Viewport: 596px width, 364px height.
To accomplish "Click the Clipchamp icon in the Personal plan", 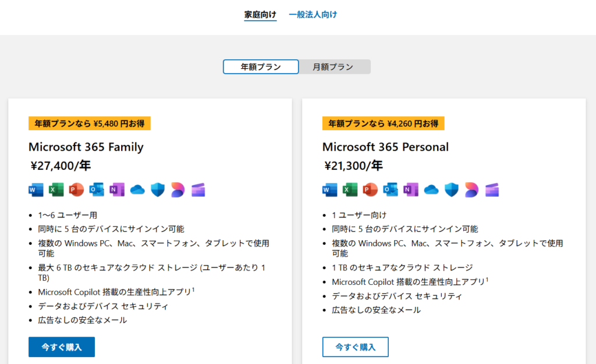I will click(x=492, y=190).
